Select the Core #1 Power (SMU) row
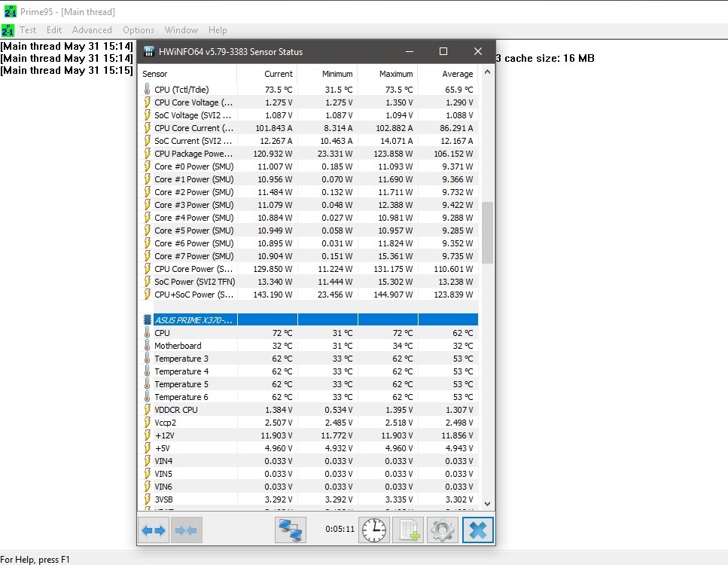 tap(308, 179)
